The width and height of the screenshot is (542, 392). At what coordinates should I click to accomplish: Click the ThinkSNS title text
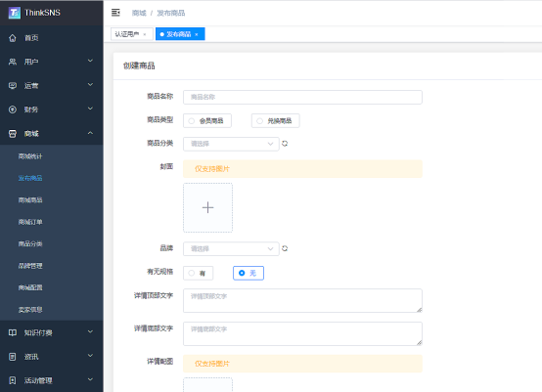pyautogui.click(x=42, y=13)
